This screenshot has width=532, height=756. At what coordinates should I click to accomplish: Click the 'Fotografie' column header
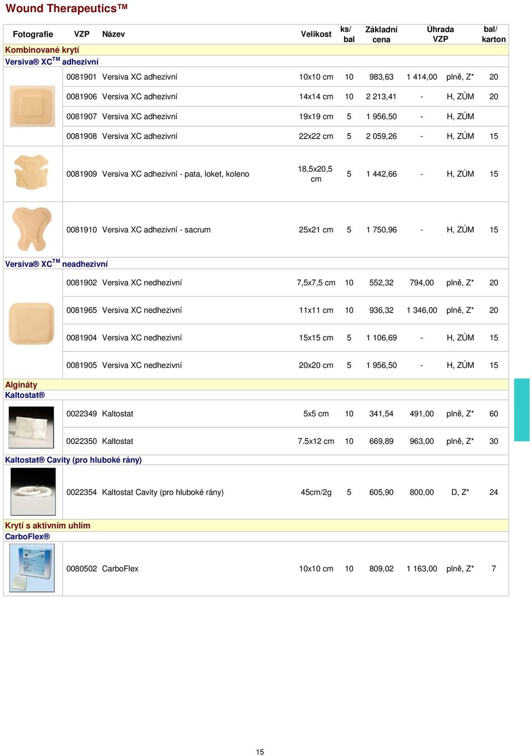[33, 34]
